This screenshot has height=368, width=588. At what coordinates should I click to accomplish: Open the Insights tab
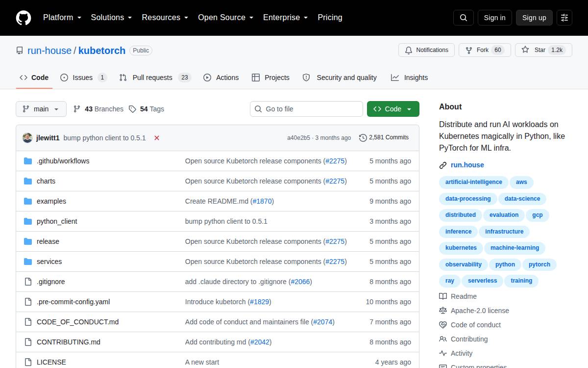pos(409,78)
